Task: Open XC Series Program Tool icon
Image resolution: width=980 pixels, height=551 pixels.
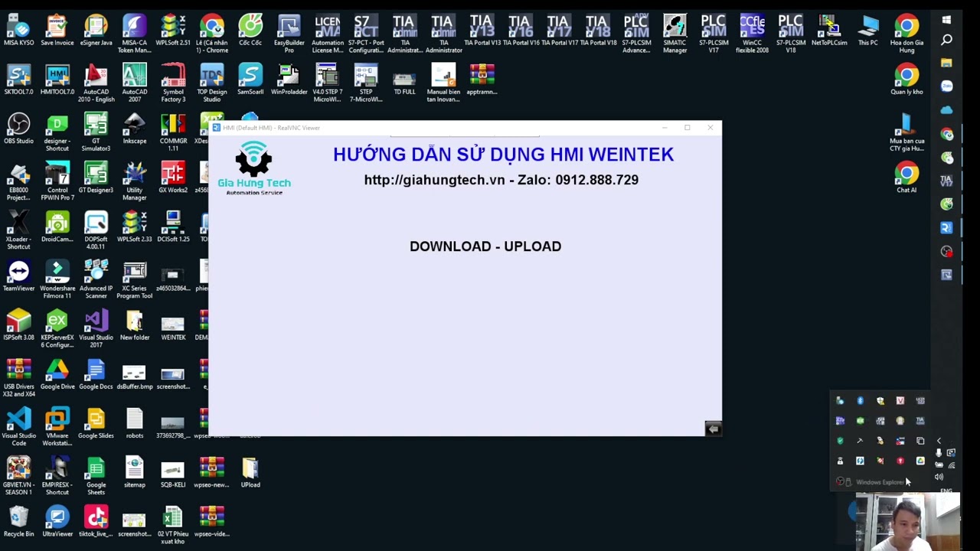Action: tap(135, 279)
